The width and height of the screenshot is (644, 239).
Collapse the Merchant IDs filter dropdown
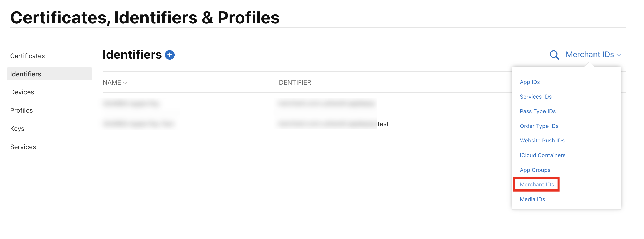click(593, 55)
